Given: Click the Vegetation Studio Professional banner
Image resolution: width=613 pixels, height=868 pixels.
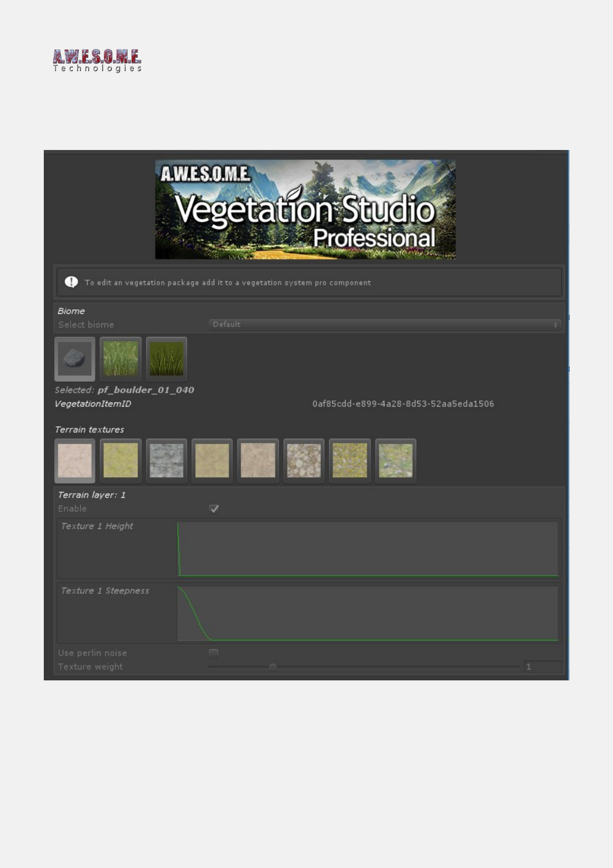Looking at the screenshot, I should [x=305, y=209].
